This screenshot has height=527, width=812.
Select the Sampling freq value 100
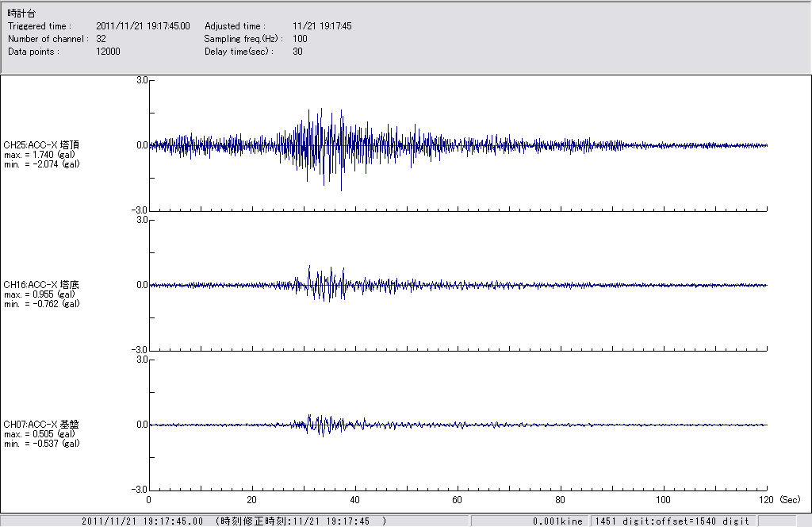click(x=300, y=39)
